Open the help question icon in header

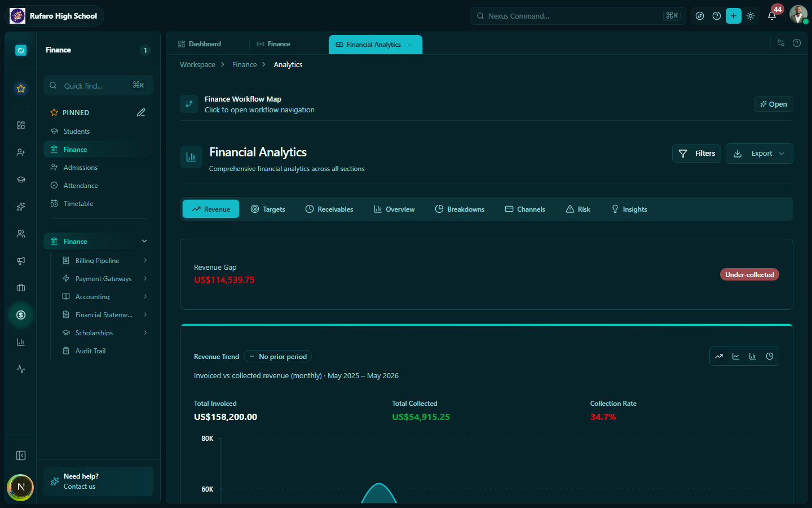click(x=717, y=16)
